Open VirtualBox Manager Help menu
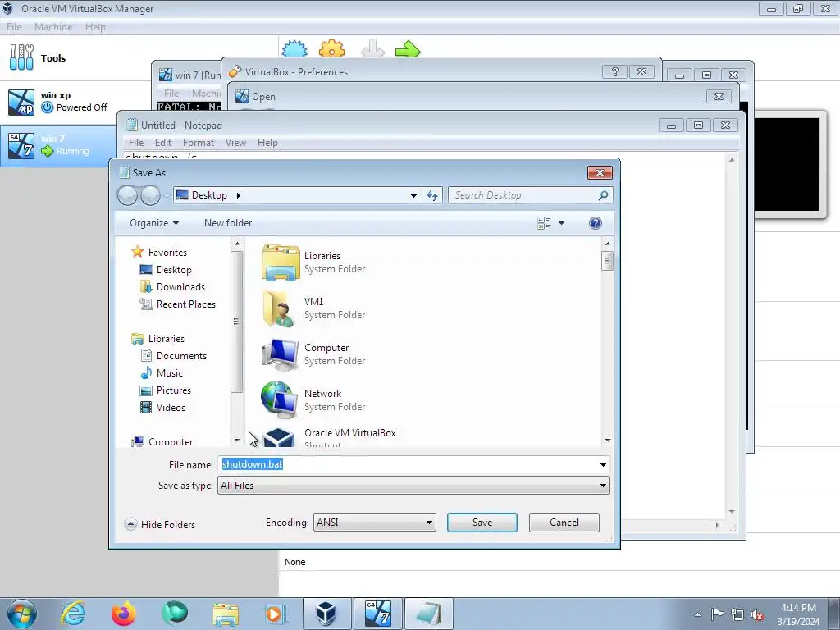Viewport: 840px width, 630px height. [95, 27]
